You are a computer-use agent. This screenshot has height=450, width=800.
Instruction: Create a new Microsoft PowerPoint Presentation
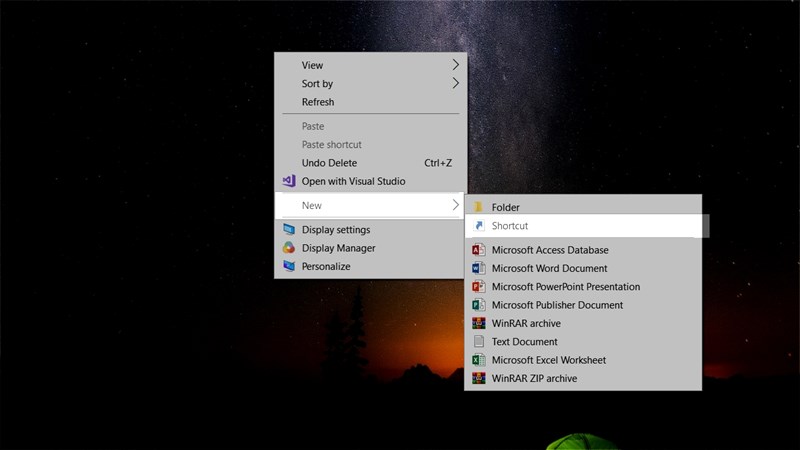565,287
